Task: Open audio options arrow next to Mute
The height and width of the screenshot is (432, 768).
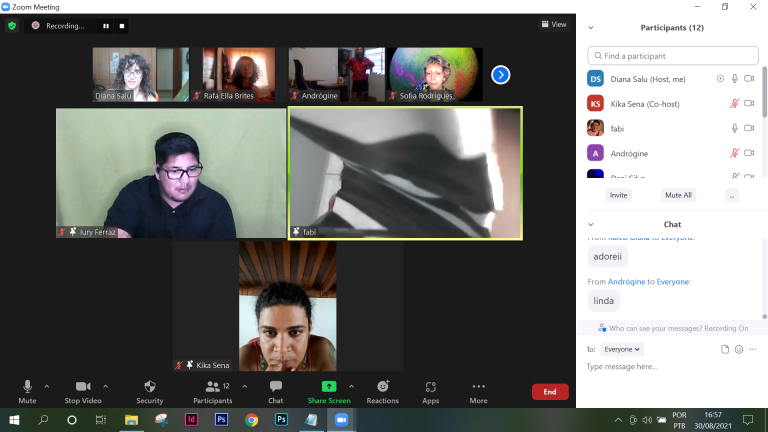Action: 47,386
